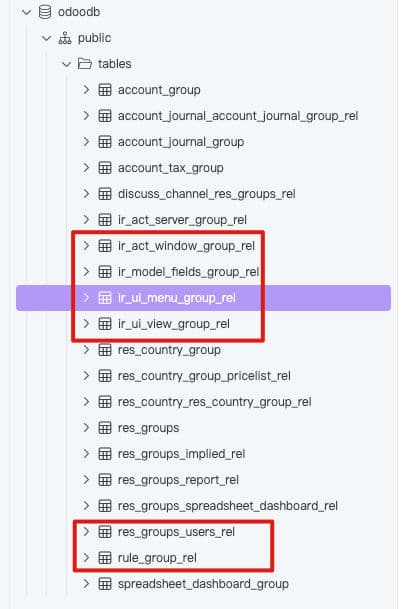Screen dimensions: 418x609
Task: Select account_journal_account_journal_group_rel table
Action: coord(238,116)
